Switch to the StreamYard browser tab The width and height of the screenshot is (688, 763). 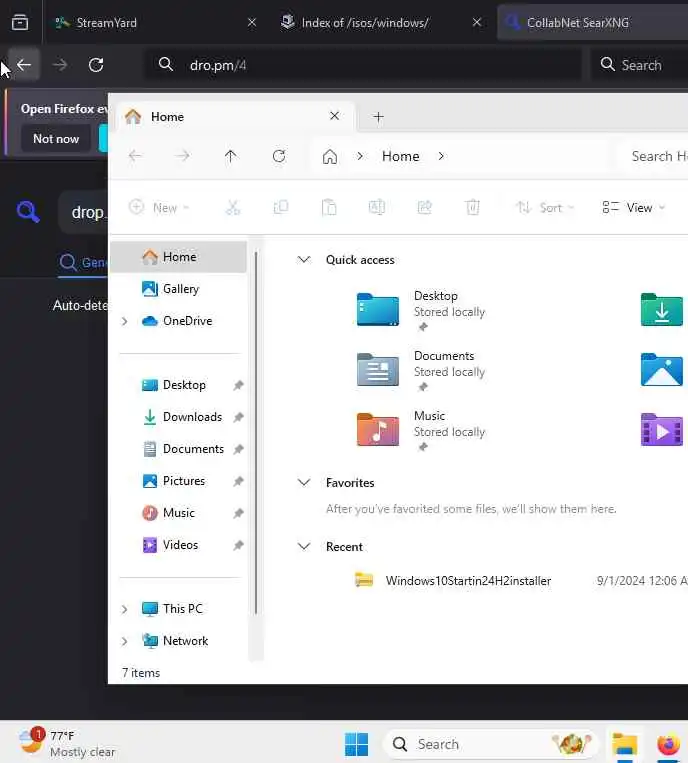point(146,22)
